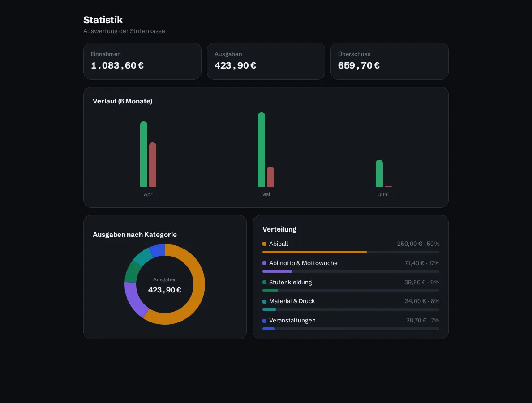
Task: Click the orange swatch next to Abiball
Action: (x=264, y=244)
